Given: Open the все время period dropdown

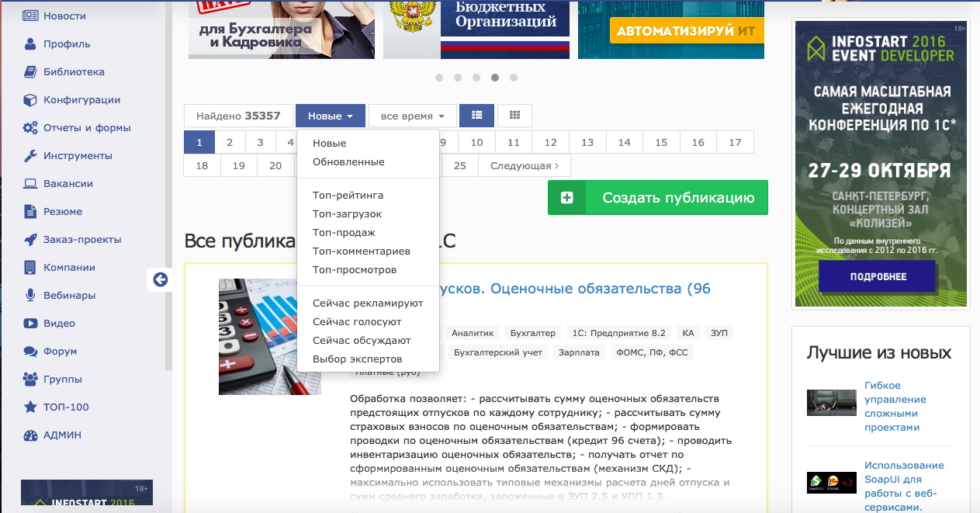Looking at the screenshot, I should coord(412,116).
